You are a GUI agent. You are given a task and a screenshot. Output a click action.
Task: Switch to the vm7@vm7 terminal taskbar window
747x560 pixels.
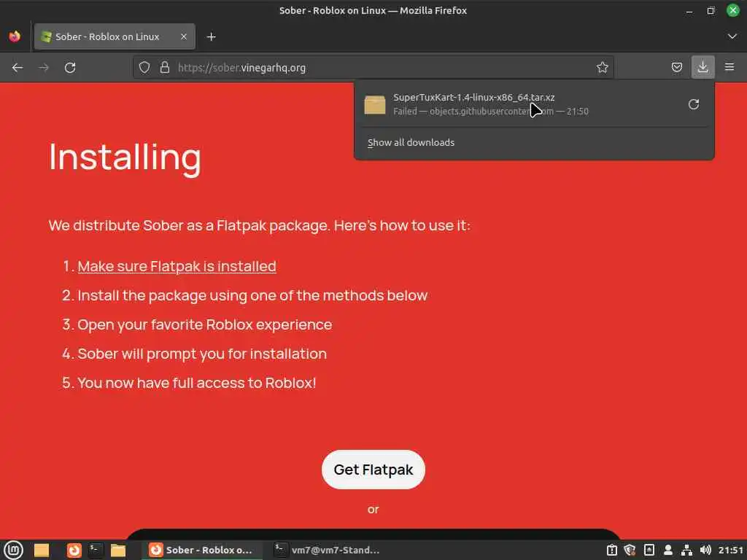[x=328, y=550]
